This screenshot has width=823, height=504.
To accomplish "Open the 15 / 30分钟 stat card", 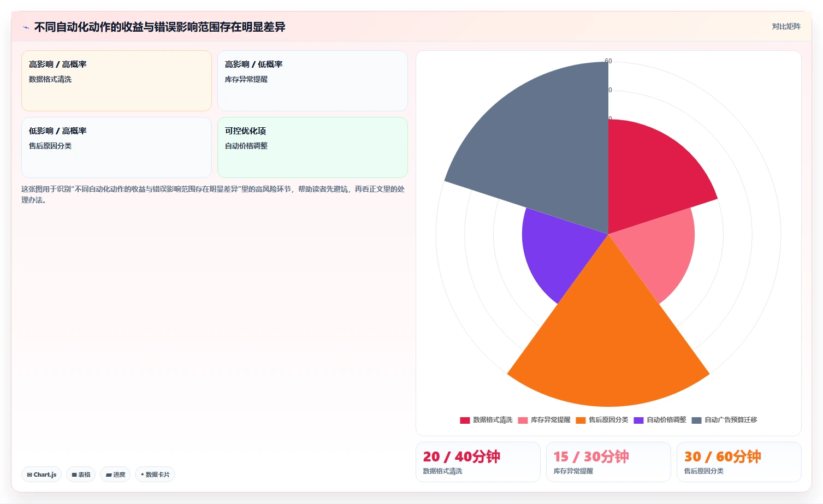I will click(x=608, y=462).
